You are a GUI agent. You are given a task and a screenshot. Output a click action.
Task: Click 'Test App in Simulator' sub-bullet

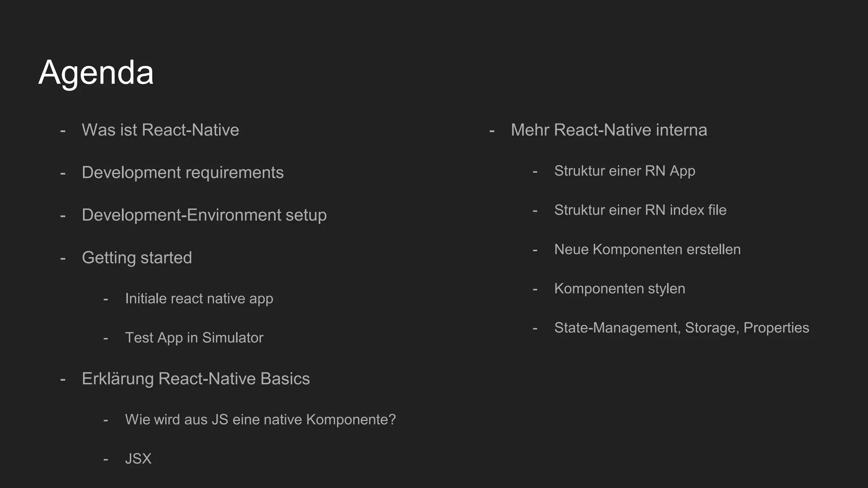194,338
